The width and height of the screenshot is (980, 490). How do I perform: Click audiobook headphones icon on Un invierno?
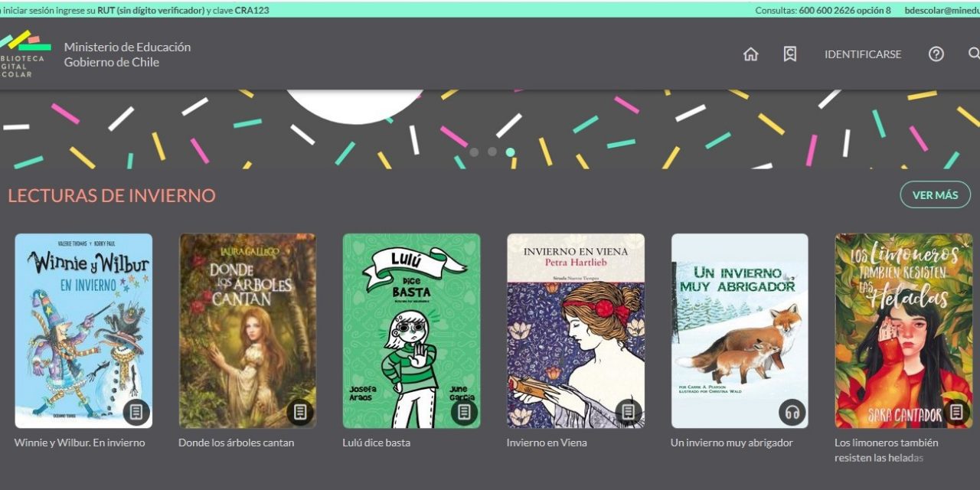tap(792, 412)
